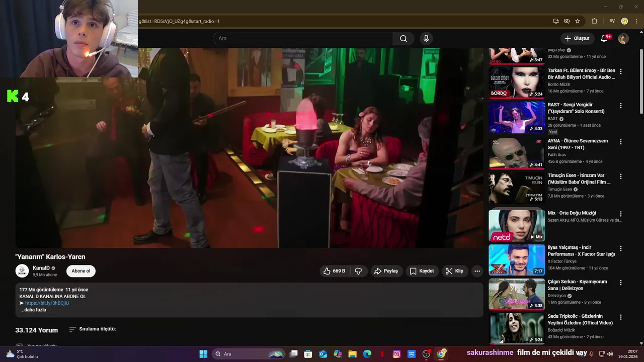Open Microsoft Edge from taskbar

pos(367,354)
